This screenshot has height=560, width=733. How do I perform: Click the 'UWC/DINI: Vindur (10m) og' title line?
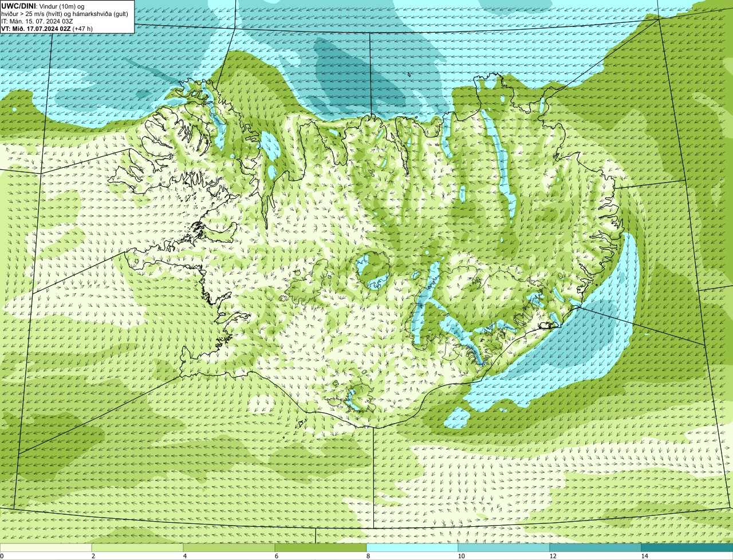[42, 5]
